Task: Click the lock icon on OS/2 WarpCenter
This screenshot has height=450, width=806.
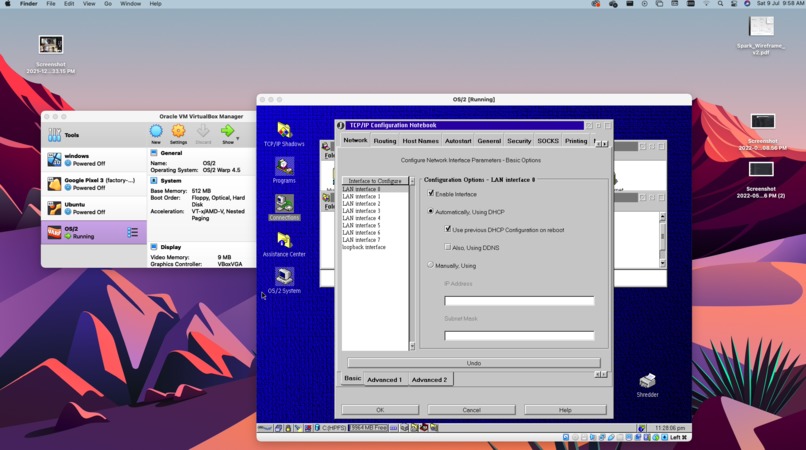Action: [288, 428]
